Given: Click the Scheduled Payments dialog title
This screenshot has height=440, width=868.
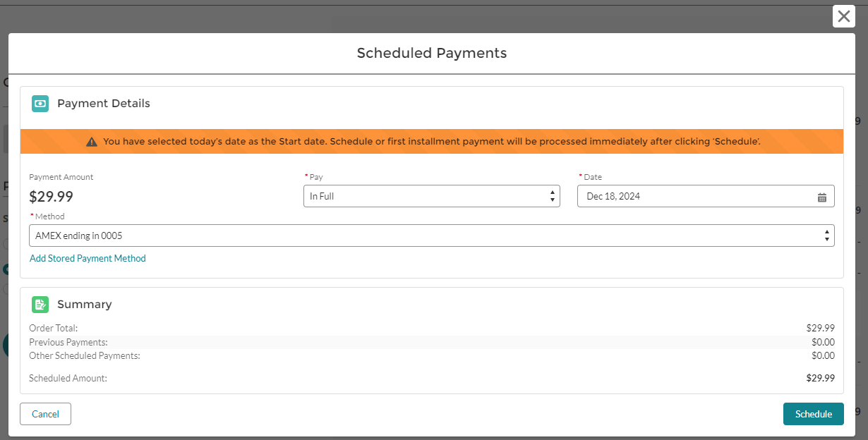Looking at the screenshot, I should (431, 53).
